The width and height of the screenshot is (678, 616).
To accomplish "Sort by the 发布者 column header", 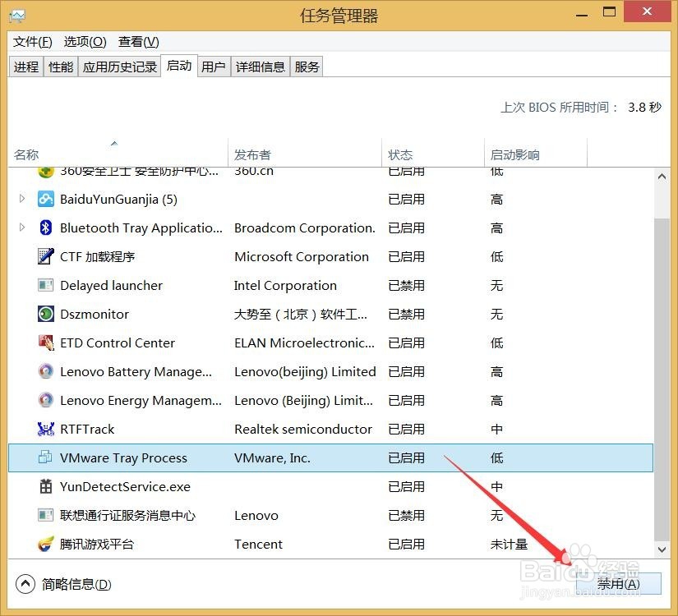I will pos(305,154).
